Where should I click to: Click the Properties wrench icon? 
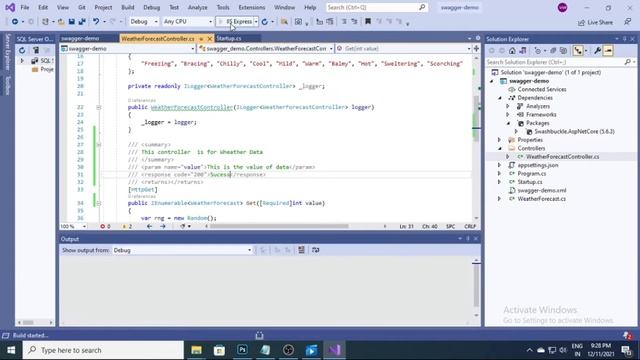point(598,51)
